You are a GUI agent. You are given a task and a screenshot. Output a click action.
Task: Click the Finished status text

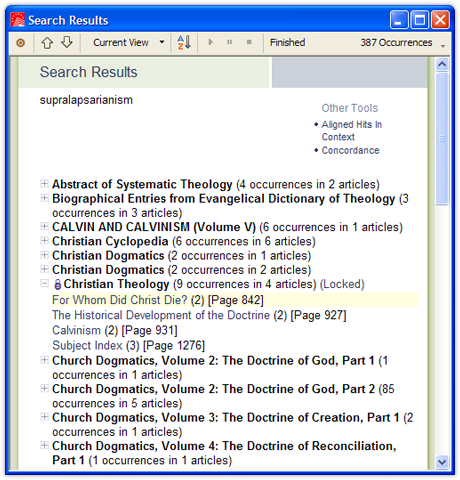[287, 43]
